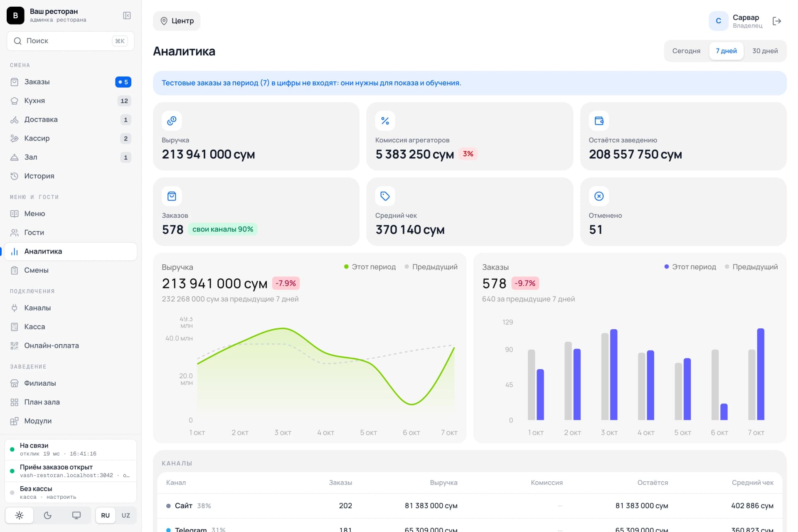Click the Сайт row in channels table
The height and width of the screenshot is (532, 798).
[470, 506]
